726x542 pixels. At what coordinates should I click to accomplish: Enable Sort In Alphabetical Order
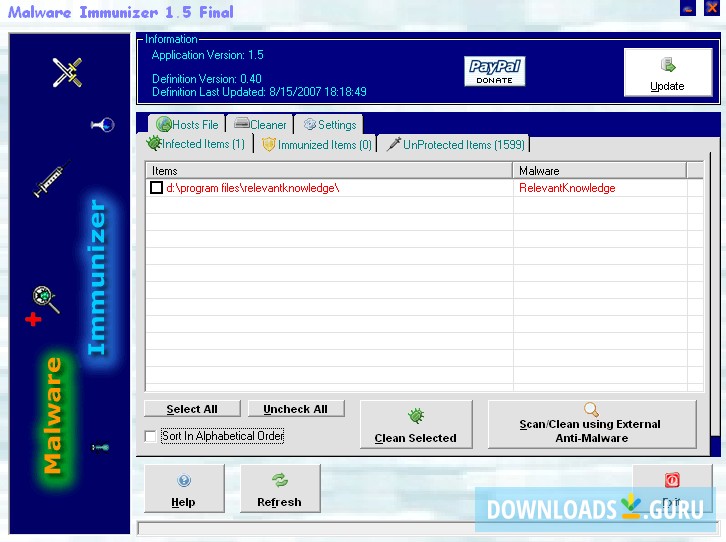(x=150, y=436)
